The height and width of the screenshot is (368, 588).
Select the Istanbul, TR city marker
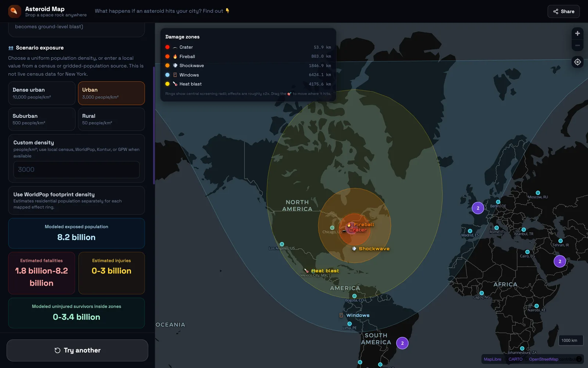click(x=524, y=230)
